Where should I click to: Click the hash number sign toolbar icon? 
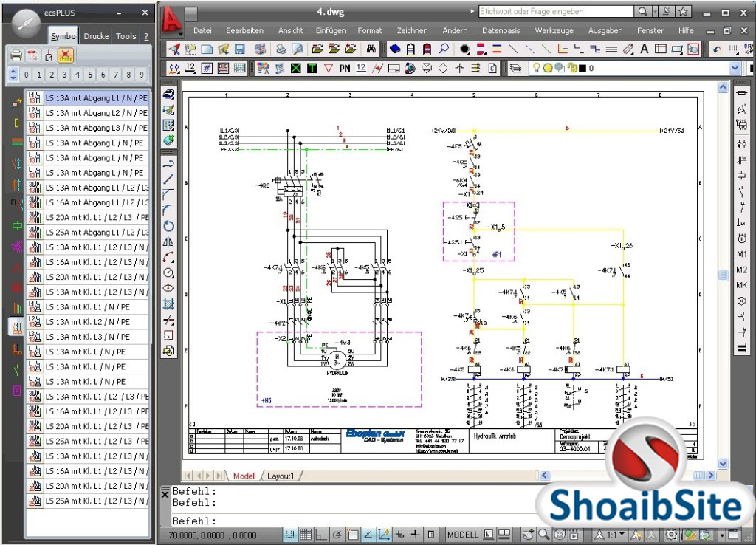tap(207, 69)
